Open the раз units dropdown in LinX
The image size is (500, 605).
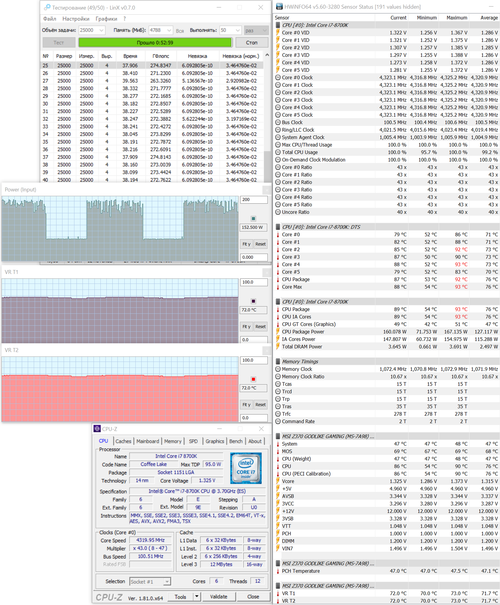tap(256, 30)
